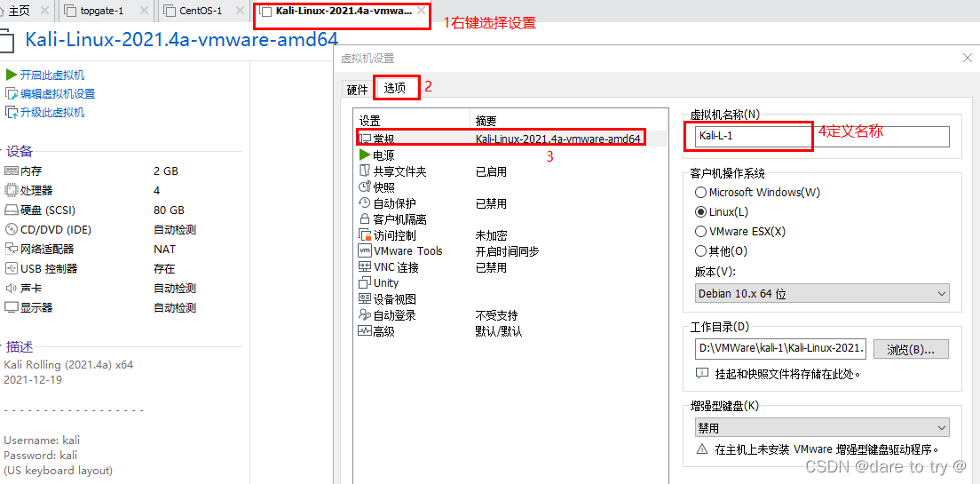
Task: Select the Linux(L) radio button
Action: tap(701, 212)
